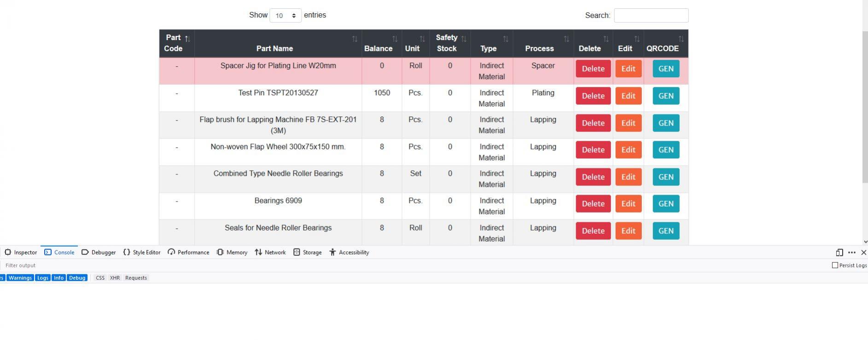Sort by Unit using its arrows icon

point(422,39)
